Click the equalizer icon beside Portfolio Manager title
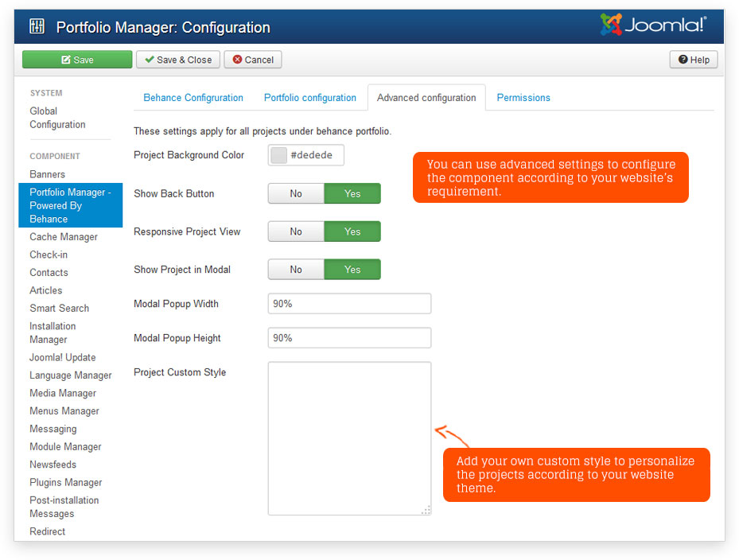739x560 pixels. pos(37,27)
